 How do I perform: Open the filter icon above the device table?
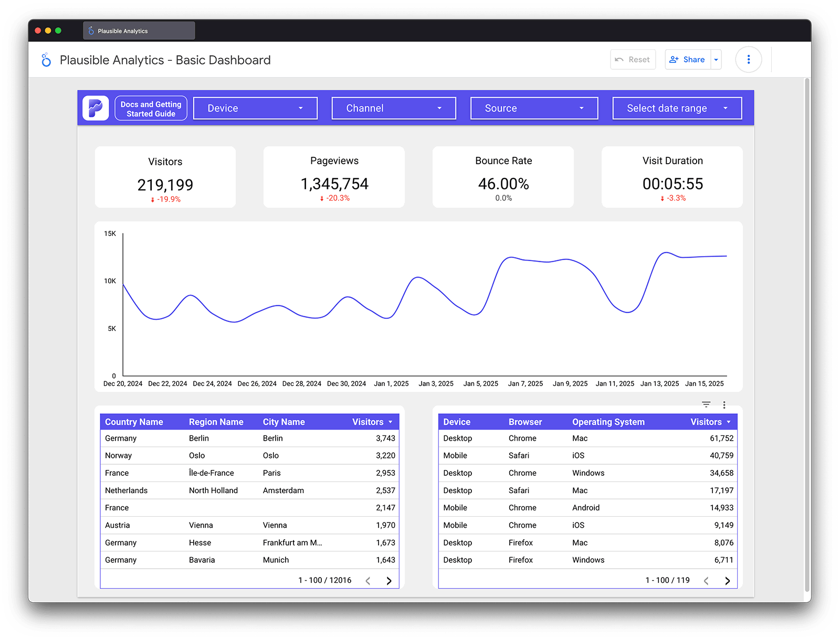tap(706, 404)
